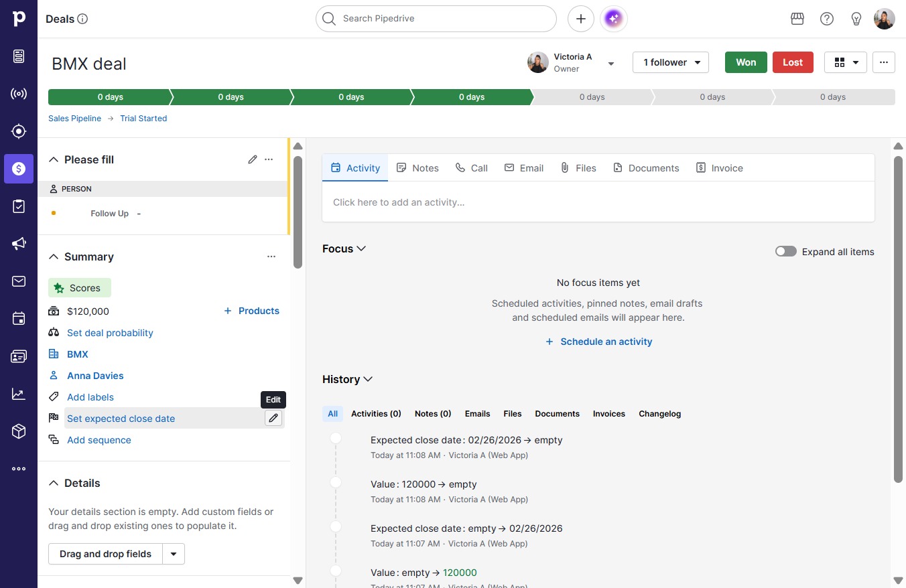Switch to the Email tab
The height and width of the screenshot is (588, 906).
(x=524, y=168)
